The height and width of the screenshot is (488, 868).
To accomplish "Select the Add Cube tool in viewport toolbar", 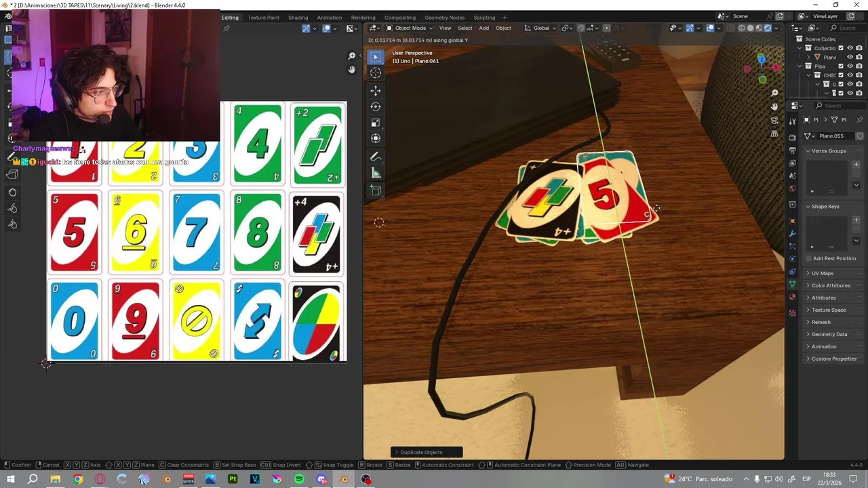I will tap(376, 190).
